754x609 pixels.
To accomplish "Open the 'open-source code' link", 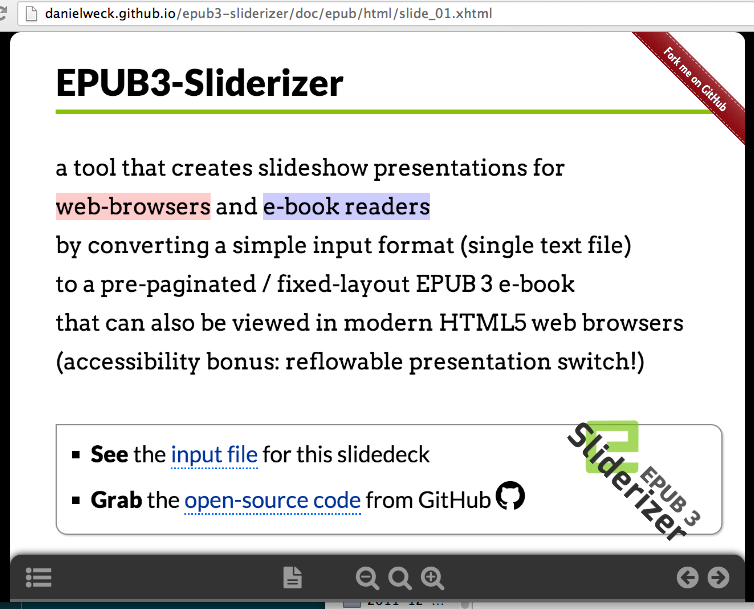I will point(273,501).
